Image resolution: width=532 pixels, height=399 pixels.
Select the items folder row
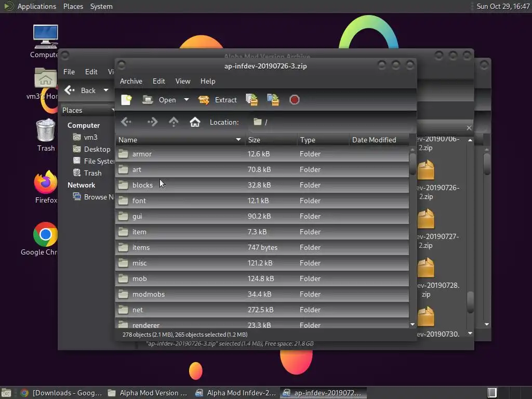tap(262, 247)
